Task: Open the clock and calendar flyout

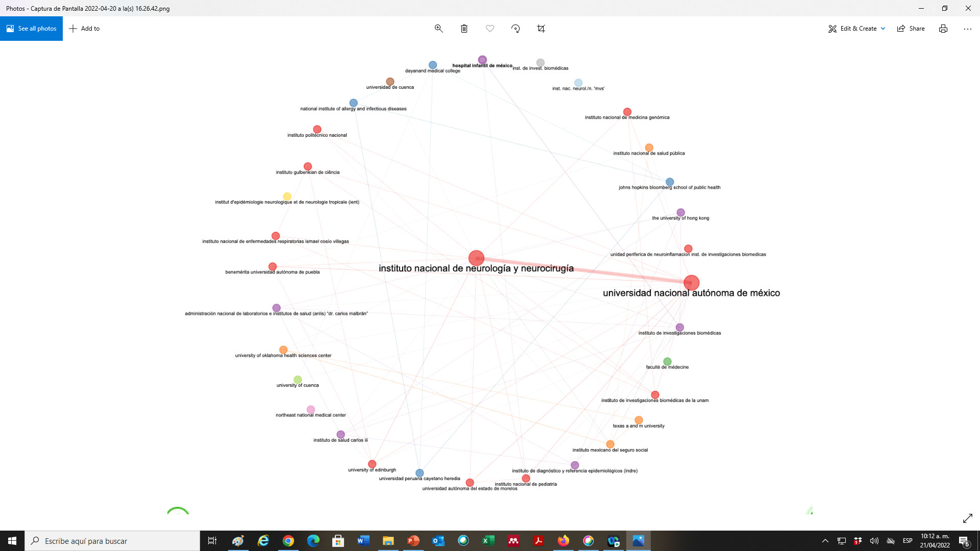Action: 935,541
